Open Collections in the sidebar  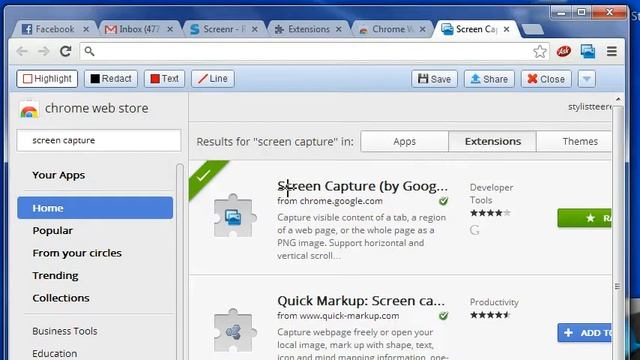pos(61,298)
